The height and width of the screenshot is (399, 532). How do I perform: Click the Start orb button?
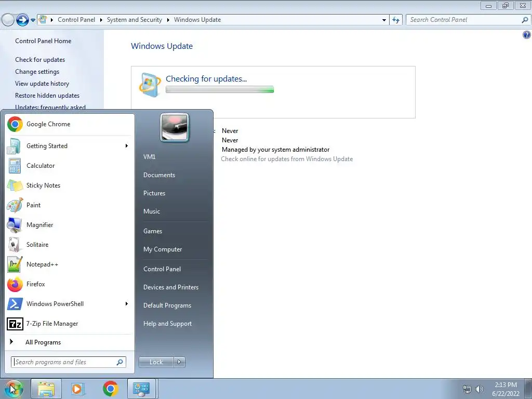click(x=14, y=389)
